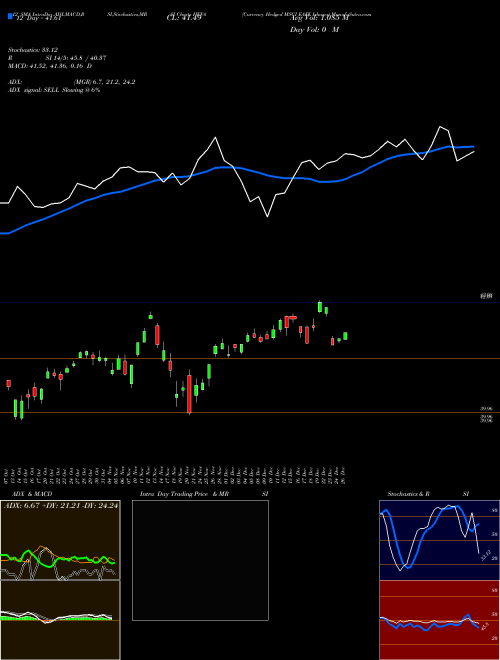The image size is (500, 660).
Task: Open the red RSI chart panel
Action: [x=439, y=620]
